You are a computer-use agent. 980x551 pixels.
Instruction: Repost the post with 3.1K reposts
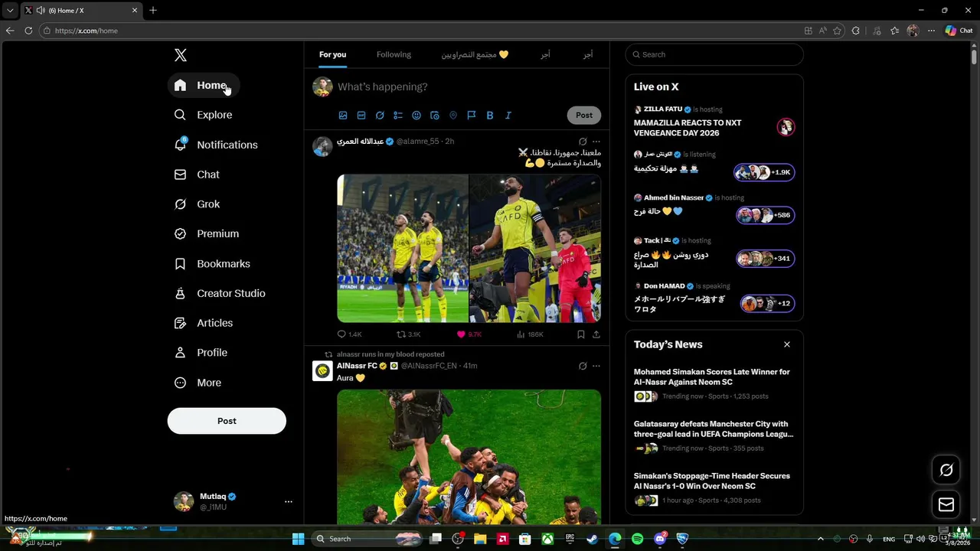409,334
